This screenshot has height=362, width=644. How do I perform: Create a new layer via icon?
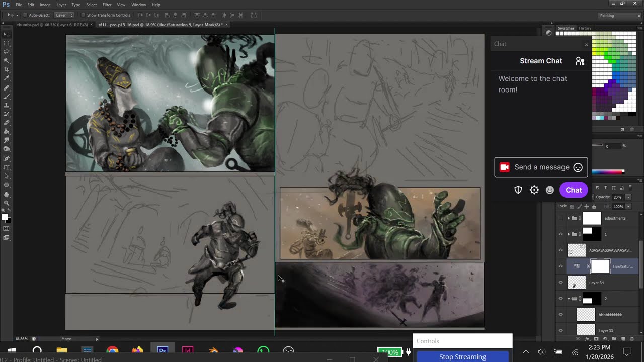point(623,339)
